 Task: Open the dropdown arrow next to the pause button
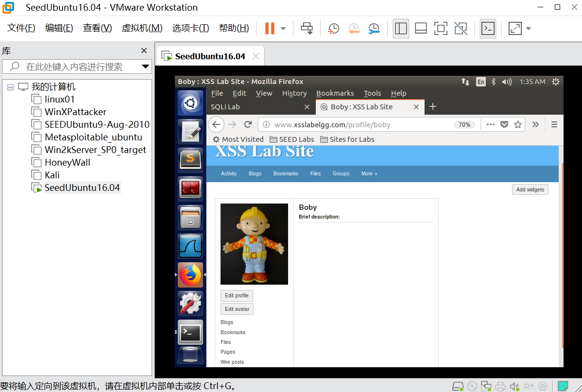tap(283, 28)
